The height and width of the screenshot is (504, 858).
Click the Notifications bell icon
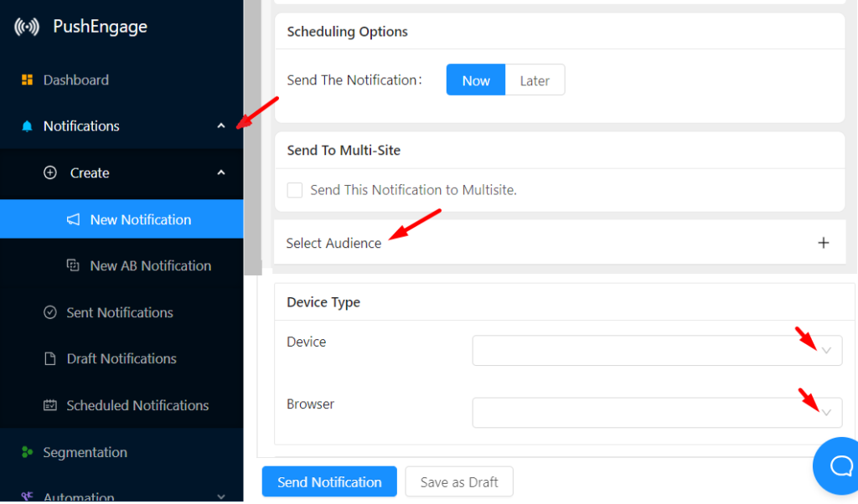(27, 126)
